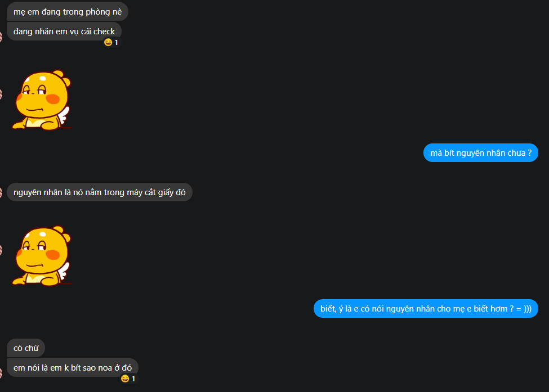Click the laughing emoji under 'em k bít sao noa ở đó'

click(125, 379)
